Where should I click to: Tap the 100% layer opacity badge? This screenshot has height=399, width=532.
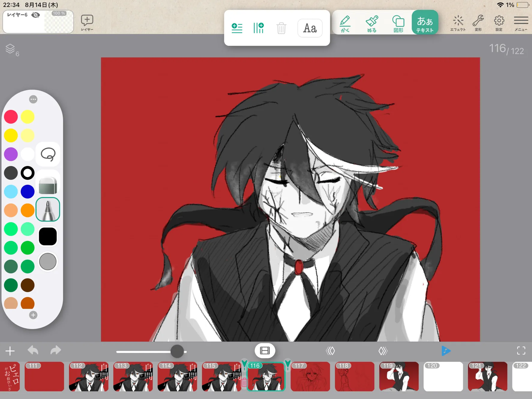[x=59, y=14]
